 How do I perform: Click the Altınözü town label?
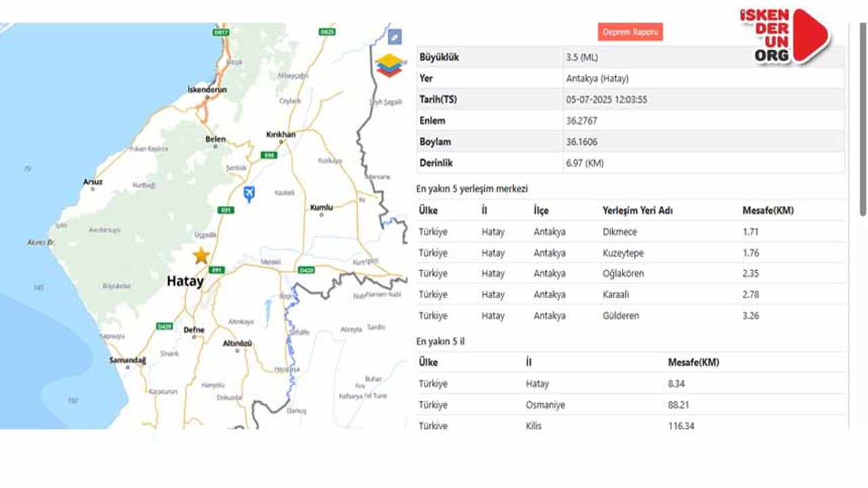point(237,344)
